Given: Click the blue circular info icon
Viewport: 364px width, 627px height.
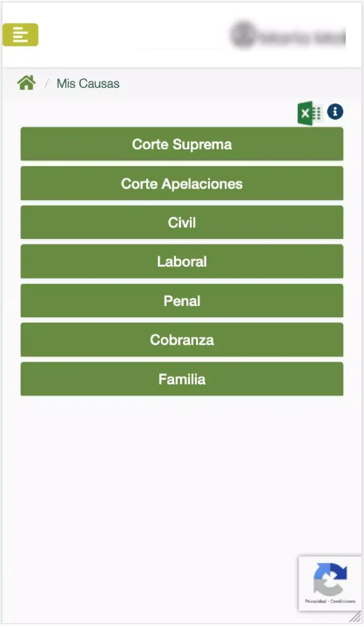Looking at the screenshot, I should (x=335, y=112).
